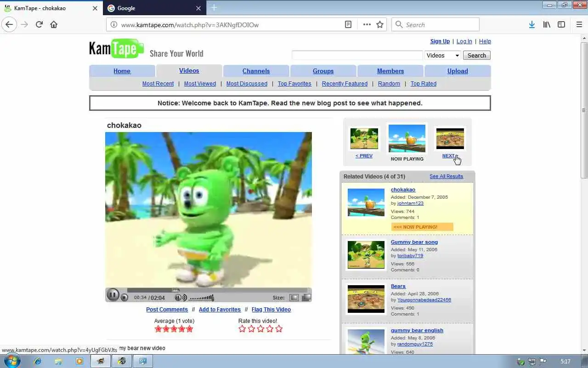
Task: Click the KamTape logo
Action: pos(117,48)
